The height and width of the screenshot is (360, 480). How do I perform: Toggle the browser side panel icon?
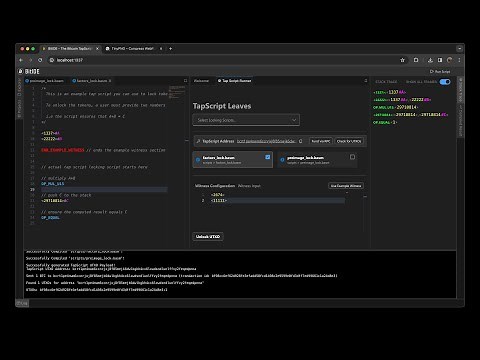tap(440, 60)
